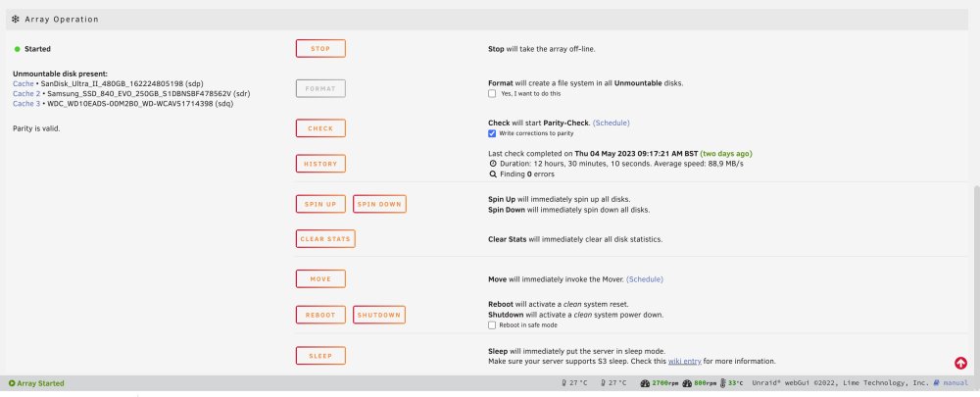980x397 pixels.
Task: Click the Array Started play icon in the footer
Action: (12, 383)
